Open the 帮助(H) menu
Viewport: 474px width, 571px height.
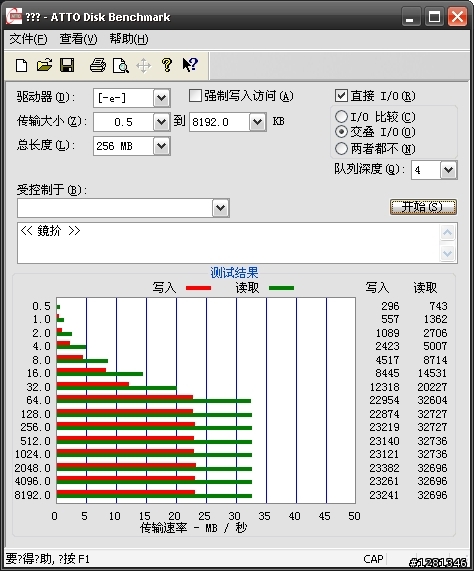pos(129,39)
